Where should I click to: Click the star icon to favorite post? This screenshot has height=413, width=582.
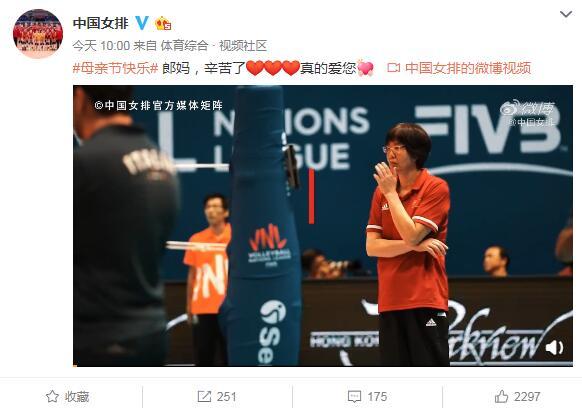pos(52,397)
